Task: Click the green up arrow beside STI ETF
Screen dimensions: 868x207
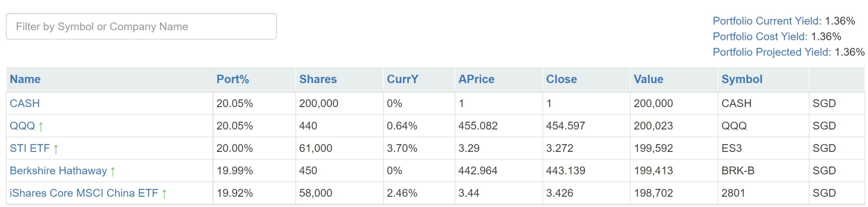Action: tap(56, 149)
